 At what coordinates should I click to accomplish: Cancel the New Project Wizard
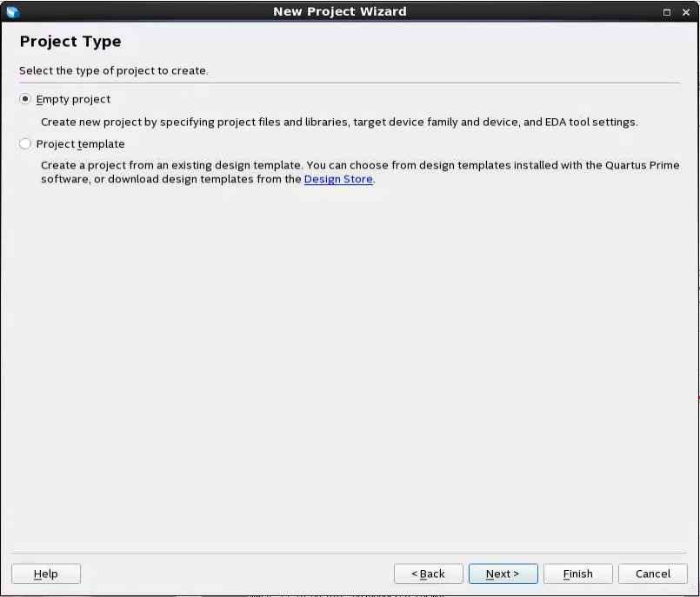pyautogui.click(x=652, y=574)
